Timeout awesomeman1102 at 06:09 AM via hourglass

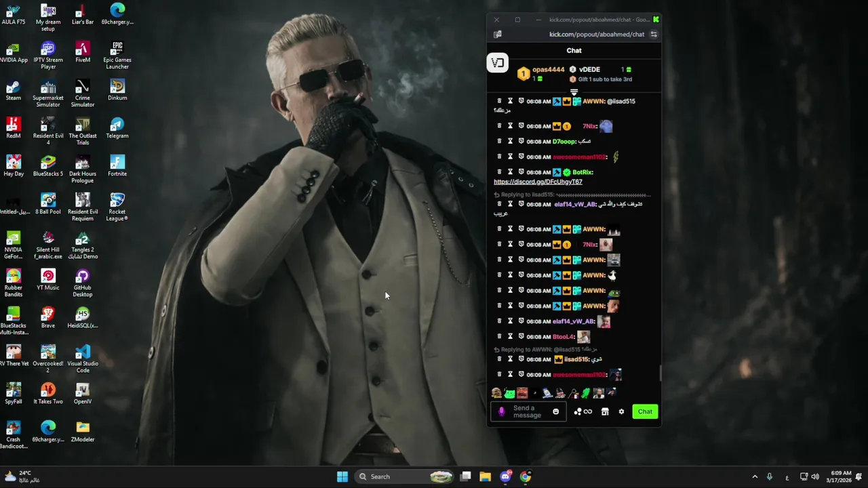[x=510, y=375]
